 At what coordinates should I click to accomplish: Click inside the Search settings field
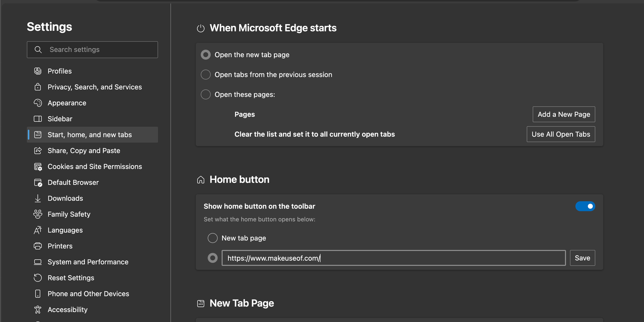click(98, 50)
